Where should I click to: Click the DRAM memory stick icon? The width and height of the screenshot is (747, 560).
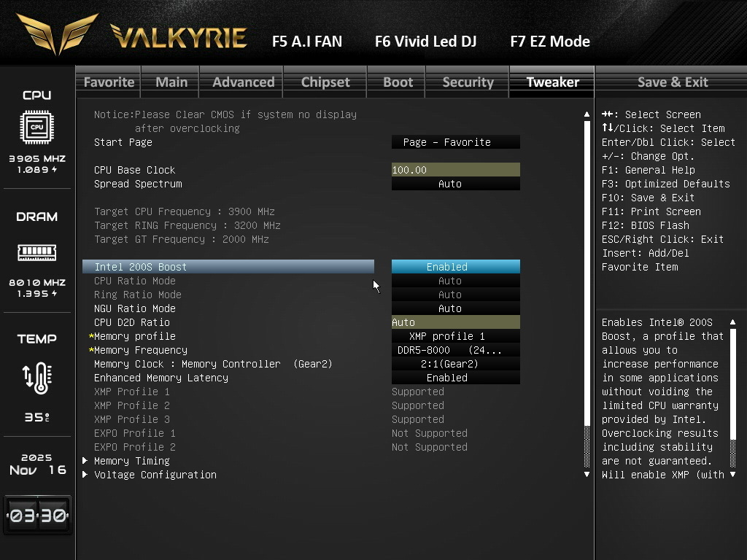pos(36,252)
